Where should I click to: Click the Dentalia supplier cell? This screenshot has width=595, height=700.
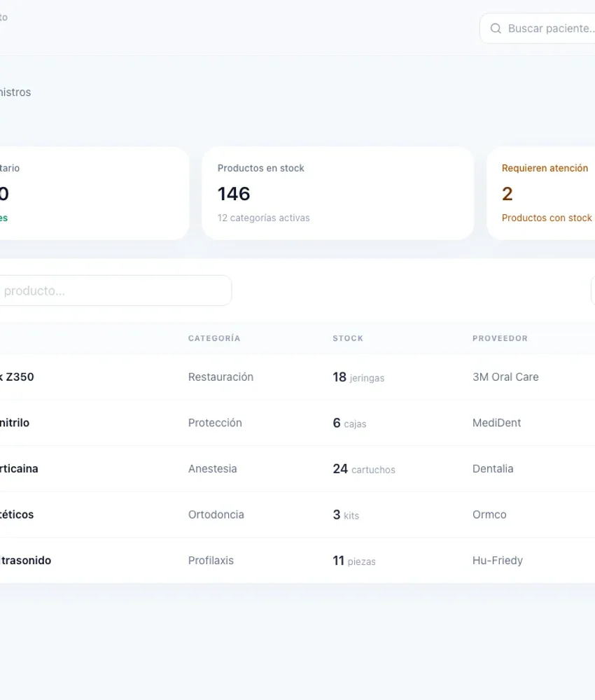pos(493,469)
